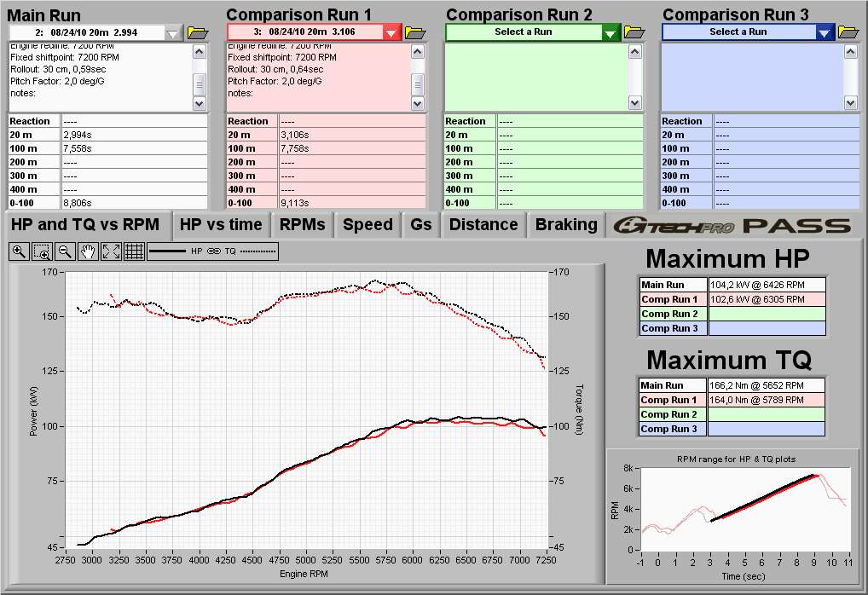Select the zoom out tool

(x=65, y=251)
